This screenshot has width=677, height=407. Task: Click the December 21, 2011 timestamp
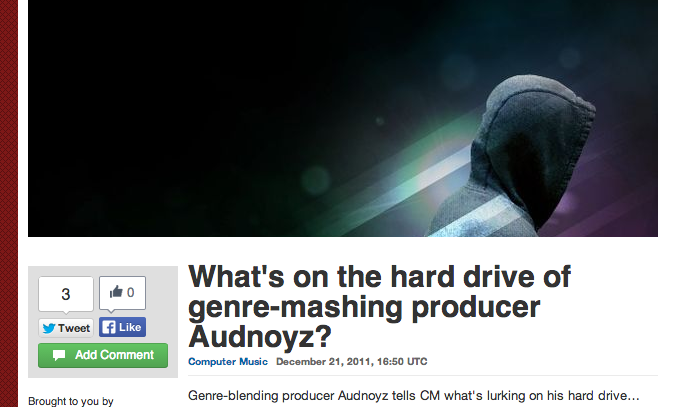pos(351,362)
